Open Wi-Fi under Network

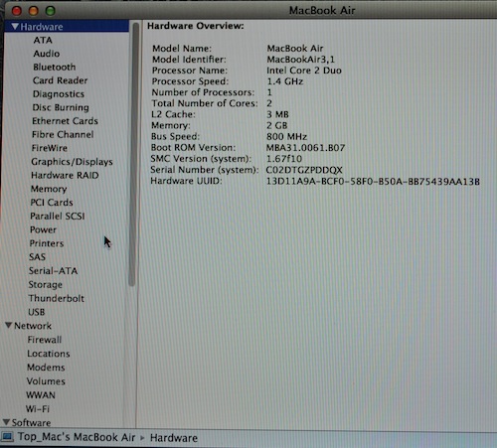(x=38, y=409)
